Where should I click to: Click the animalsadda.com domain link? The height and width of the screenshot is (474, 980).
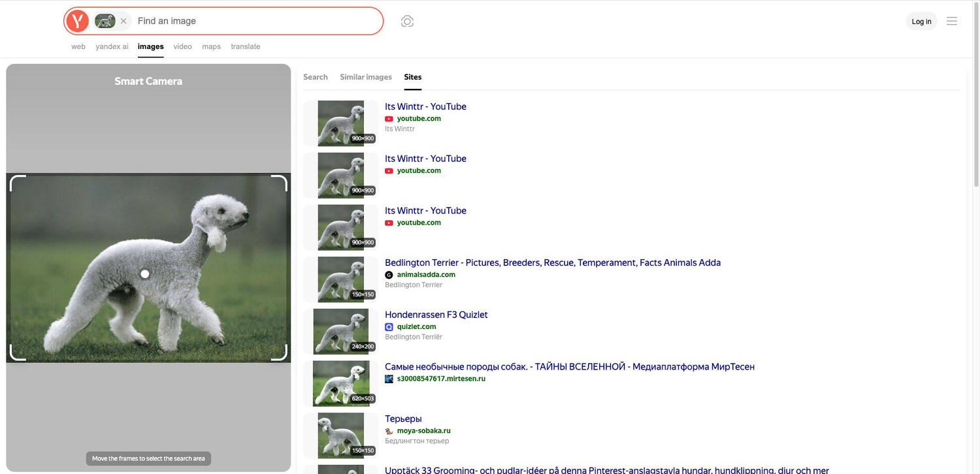pos(426,275)
